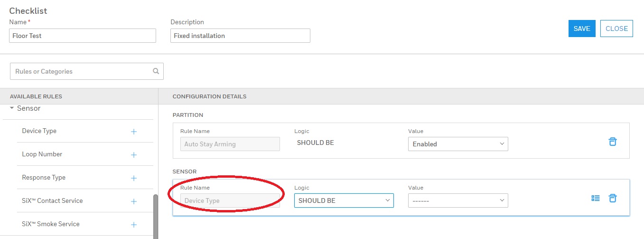Click the Name field containing Floor Test
The image size is (644, 239).
click(83, 36)
